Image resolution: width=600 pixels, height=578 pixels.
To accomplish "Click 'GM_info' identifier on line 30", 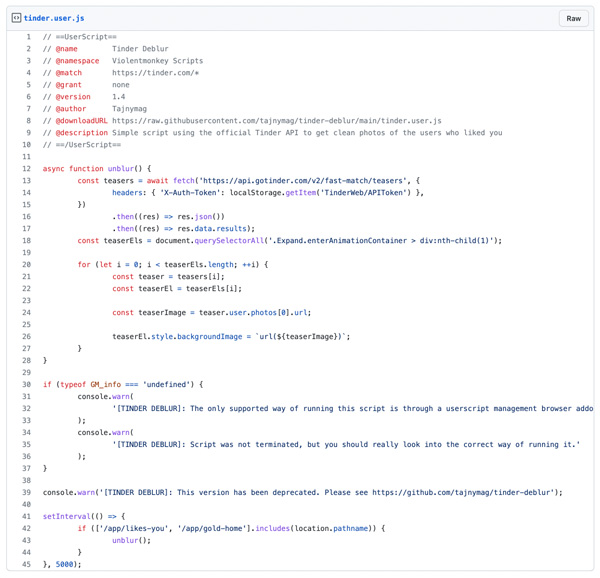I will tap(106, 384).
